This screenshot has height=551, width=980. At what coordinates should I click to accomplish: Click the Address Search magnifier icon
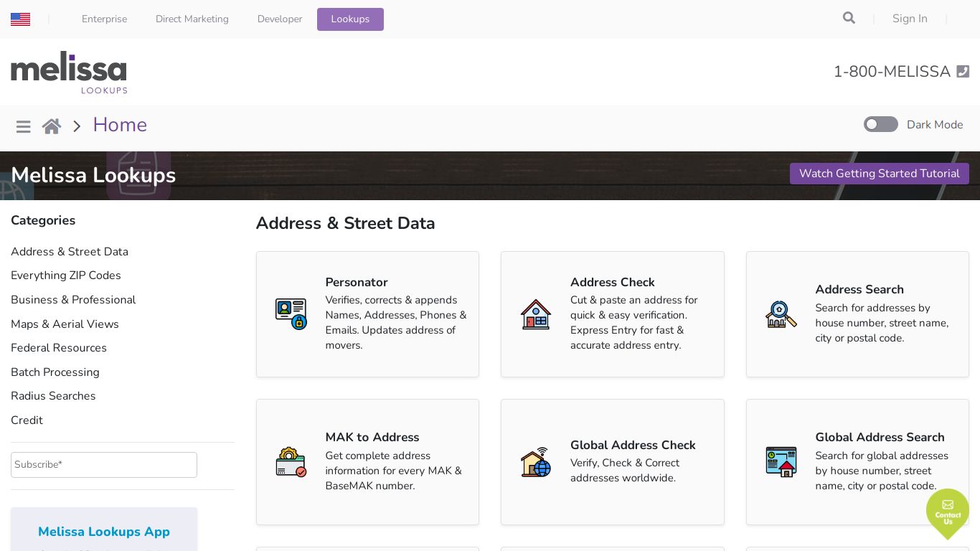[x=781, y=314]
